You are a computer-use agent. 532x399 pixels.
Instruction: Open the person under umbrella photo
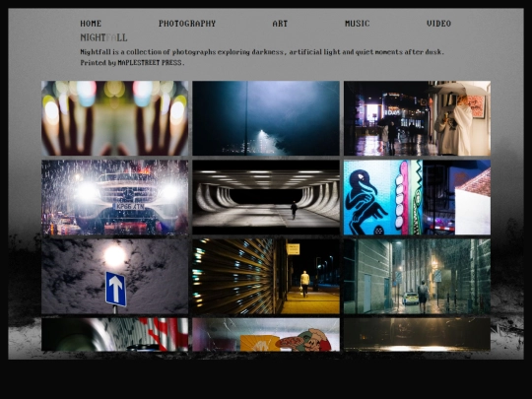(417, 118)
